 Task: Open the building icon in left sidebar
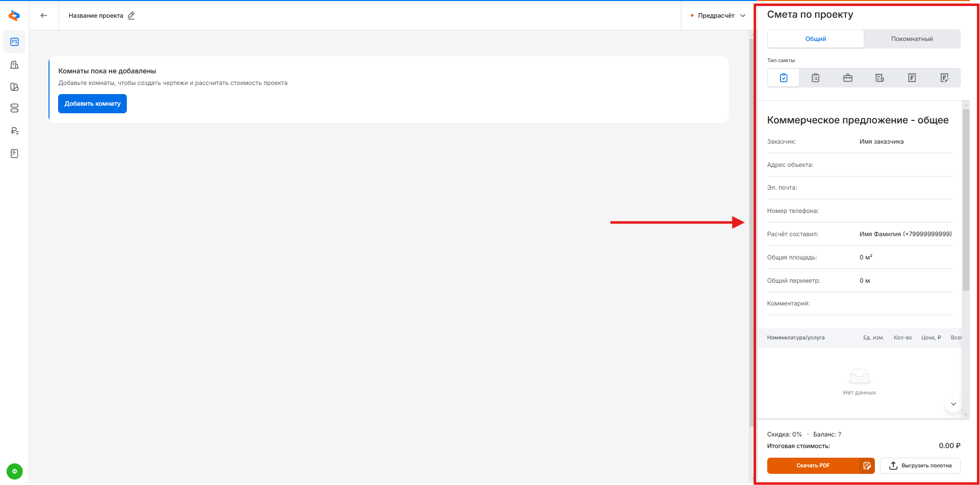tap(15, 65)
